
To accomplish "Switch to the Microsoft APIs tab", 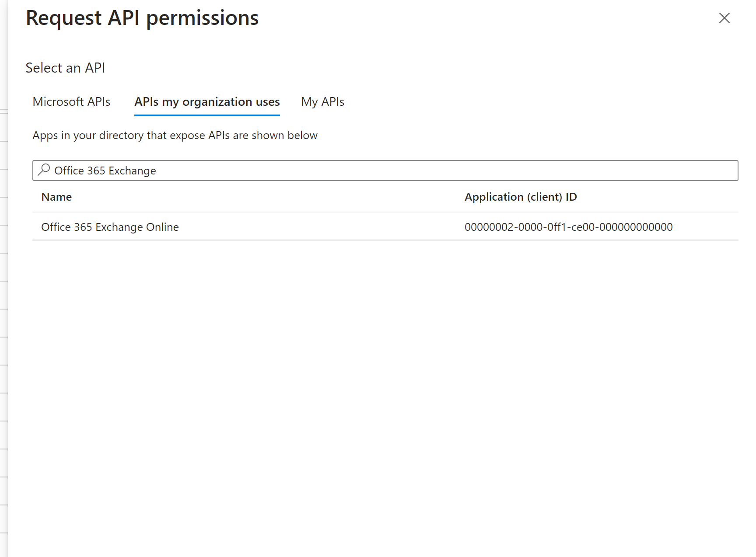I will pyautogui.click(x=71, y=102).
